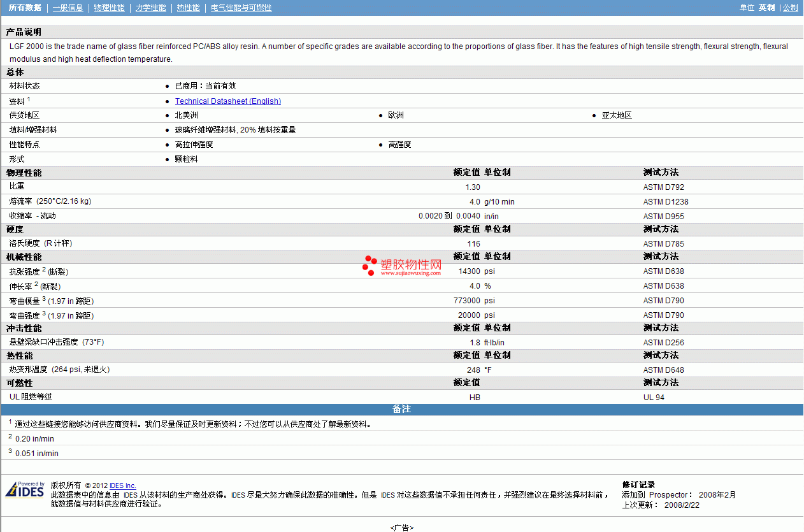Visit the IDES Inc. copyright link
Viewport: 804px width, 532px height.
(x=123, y=485)
